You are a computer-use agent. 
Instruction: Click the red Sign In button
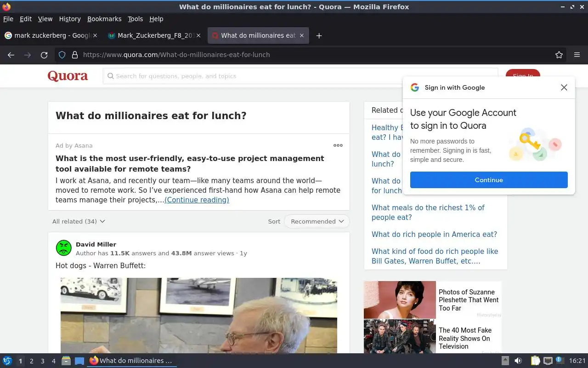click(523, 76)
